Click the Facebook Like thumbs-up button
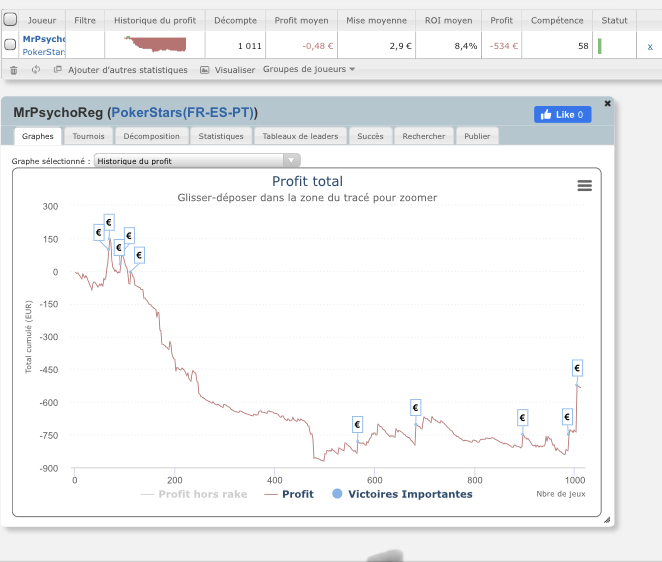This screenshot has height=562, width=662. 562,114
